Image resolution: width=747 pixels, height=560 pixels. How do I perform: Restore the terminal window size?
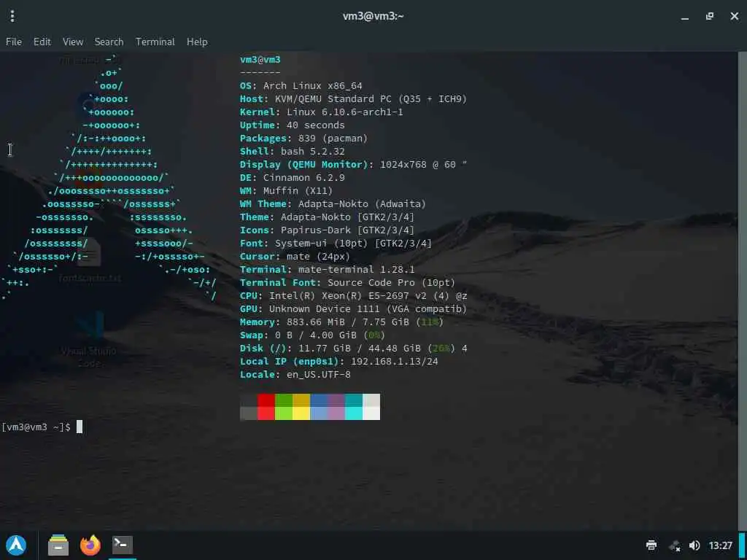710,16
